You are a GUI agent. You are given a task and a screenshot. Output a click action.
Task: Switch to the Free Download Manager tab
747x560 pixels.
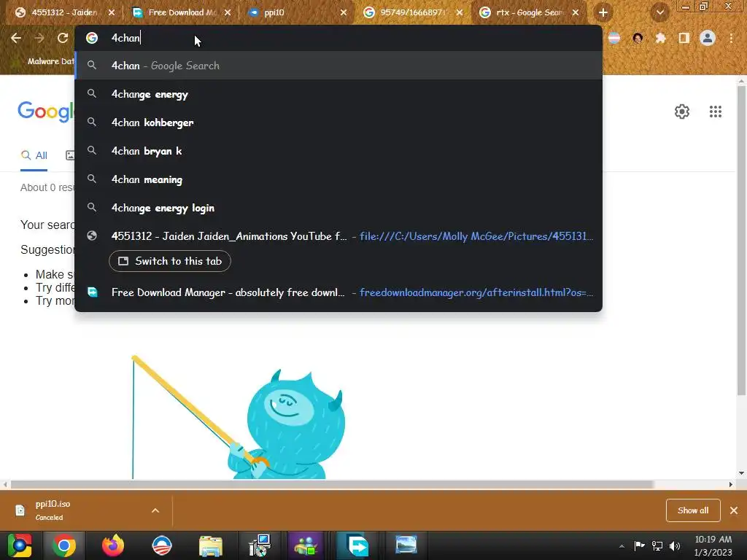181,12
